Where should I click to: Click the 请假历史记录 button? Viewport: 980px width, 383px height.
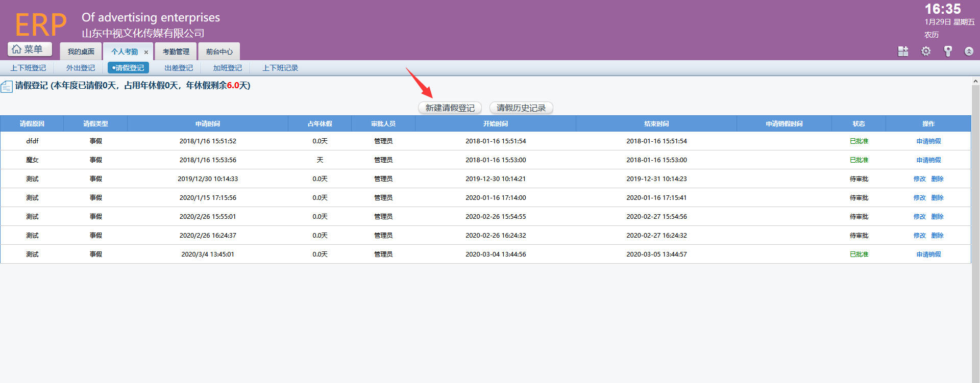click(x=521, y=108)
